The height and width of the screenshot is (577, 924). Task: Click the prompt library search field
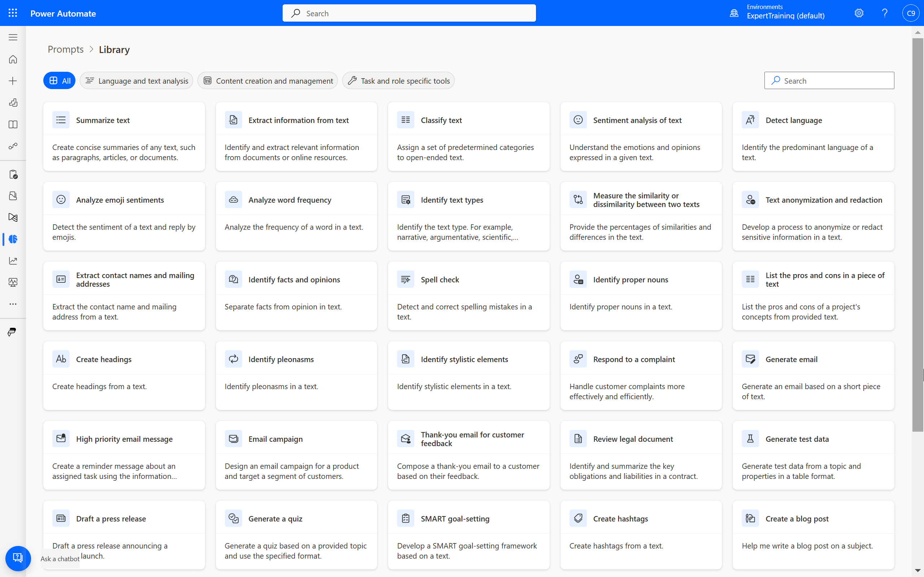click(829, 80)
